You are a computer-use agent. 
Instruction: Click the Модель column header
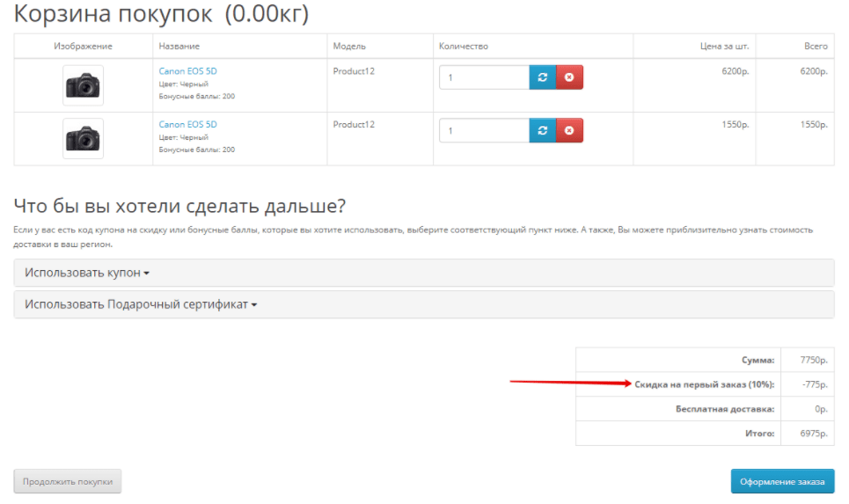(x=349, y=46)
